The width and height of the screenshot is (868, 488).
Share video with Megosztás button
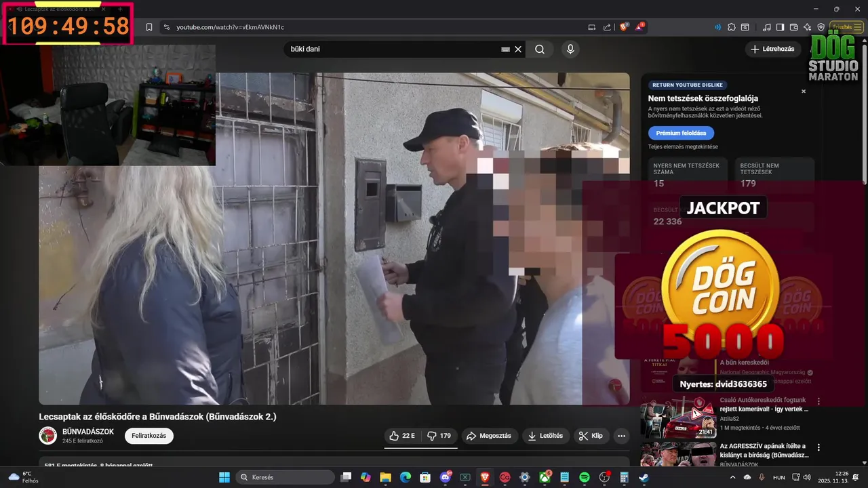(489, 436)
